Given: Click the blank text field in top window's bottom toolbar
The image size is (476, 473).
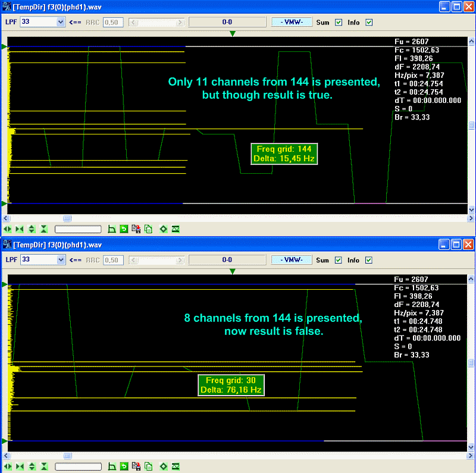Looking at the screenshot, I should click(78, 229).
